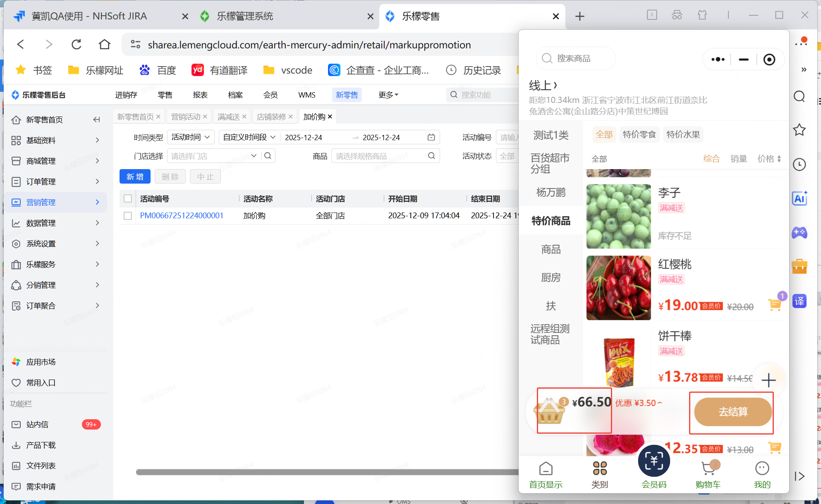Check the PM00667251224000001 row checkbox
821x504 pixels.
pos(128,216)
